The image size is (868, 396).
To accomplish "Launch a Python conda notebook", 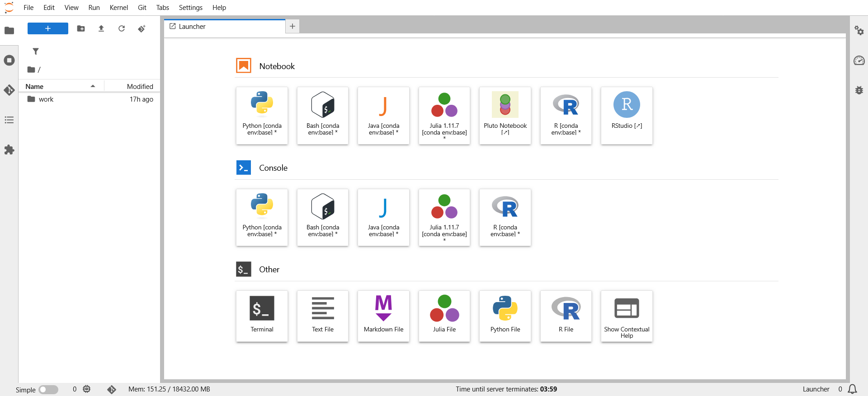I will click(262, 116).
